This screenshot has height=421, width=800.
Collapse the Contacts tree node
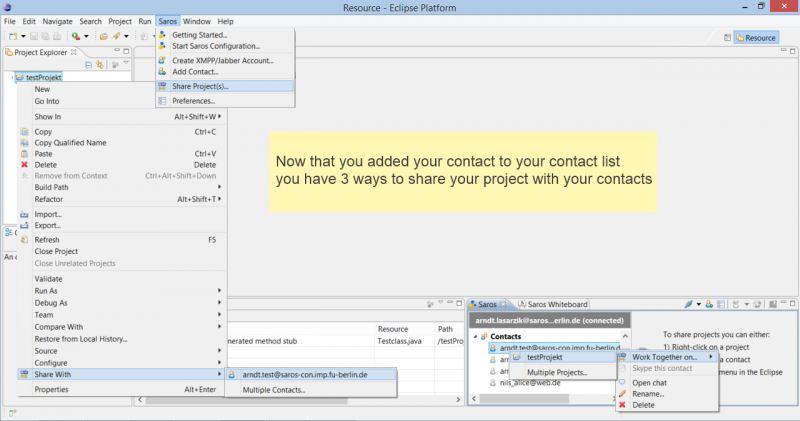click(x=476, y=336)
